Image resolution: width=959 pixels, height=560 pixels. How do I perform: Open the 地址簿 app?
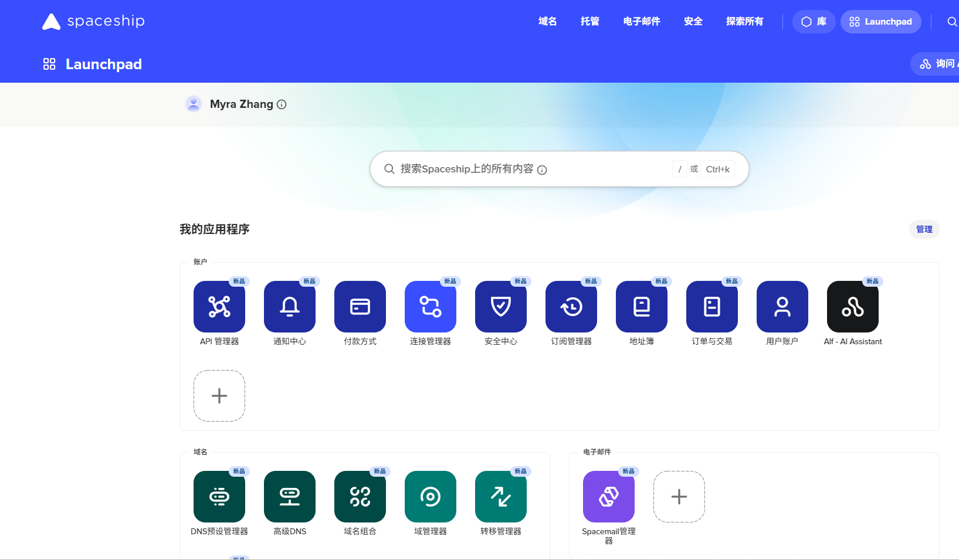(642, 307)
